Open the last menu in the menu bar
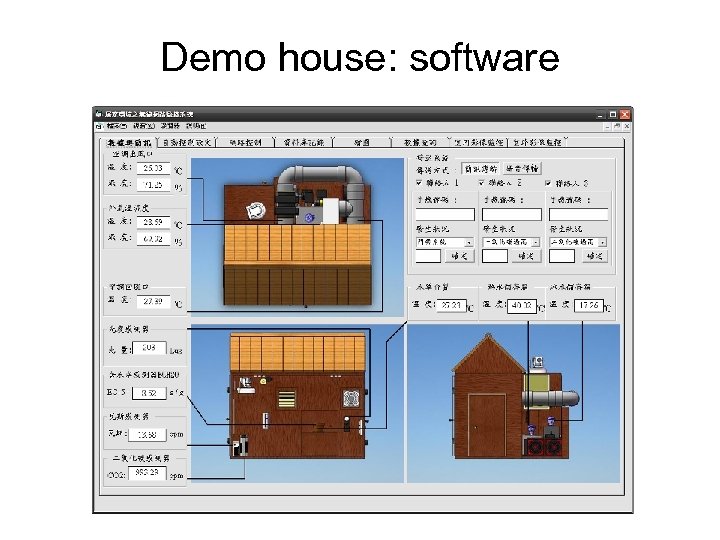720x540 pixels. pyautogui.click(x=196, y=126)
